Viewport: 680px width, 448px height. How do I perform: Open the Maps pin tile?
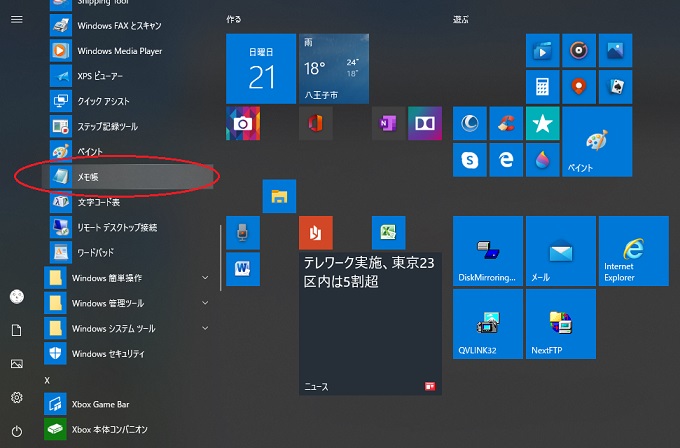click(x=579, y=87)
